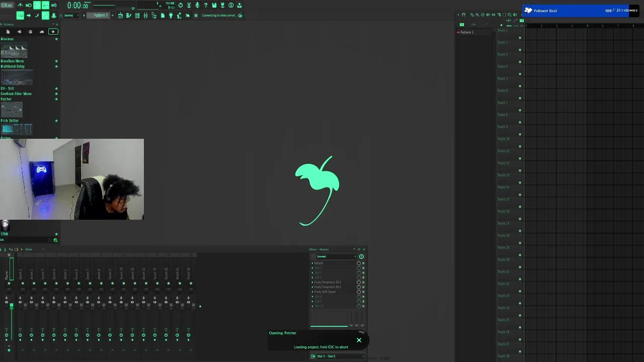Toggle favorite star next to SPAN
This screenshot has width=644, height=362.
coord(56,234)
